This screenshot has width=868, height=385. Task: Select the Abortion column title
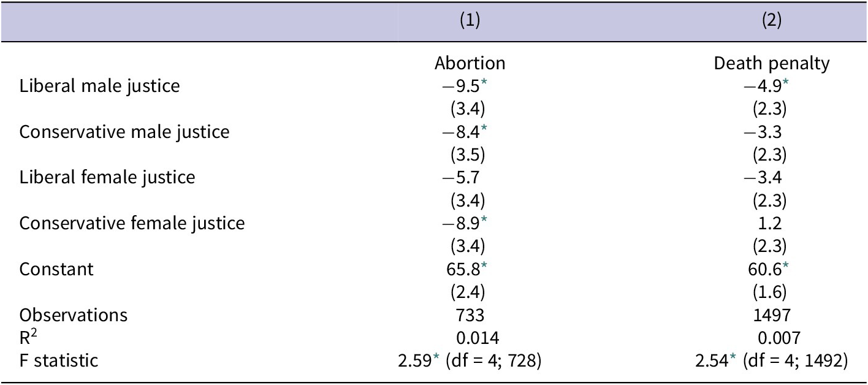tap(470, 63)
